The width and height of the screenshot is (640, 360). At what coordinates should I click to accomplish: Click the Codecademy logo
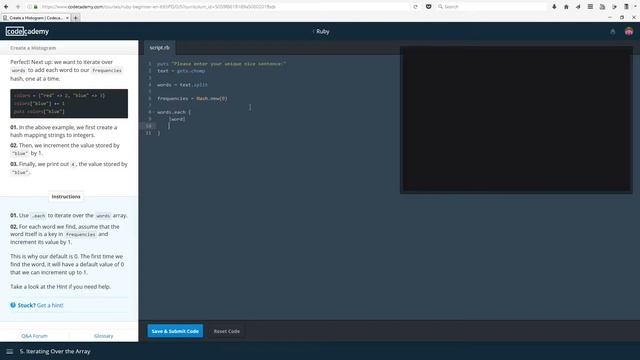pos(27,31)
